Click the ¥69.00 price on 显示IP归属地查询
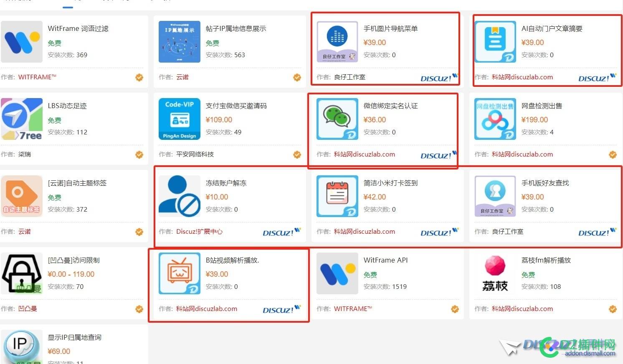The height and width of the screenshot is (364, 623). tap(59, 351)
